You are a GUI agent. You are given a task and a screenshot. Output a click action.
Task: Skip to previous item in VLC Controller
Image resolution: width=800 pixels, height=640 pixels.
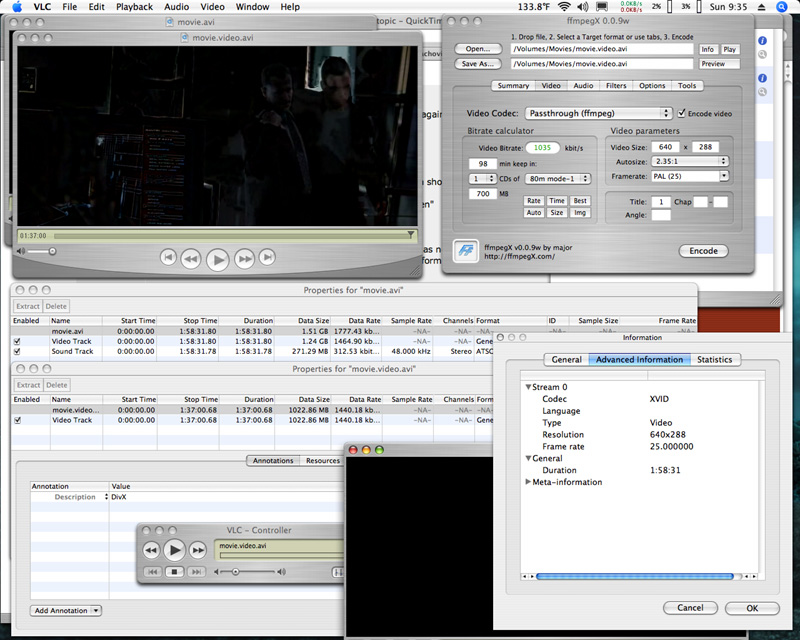152,572
